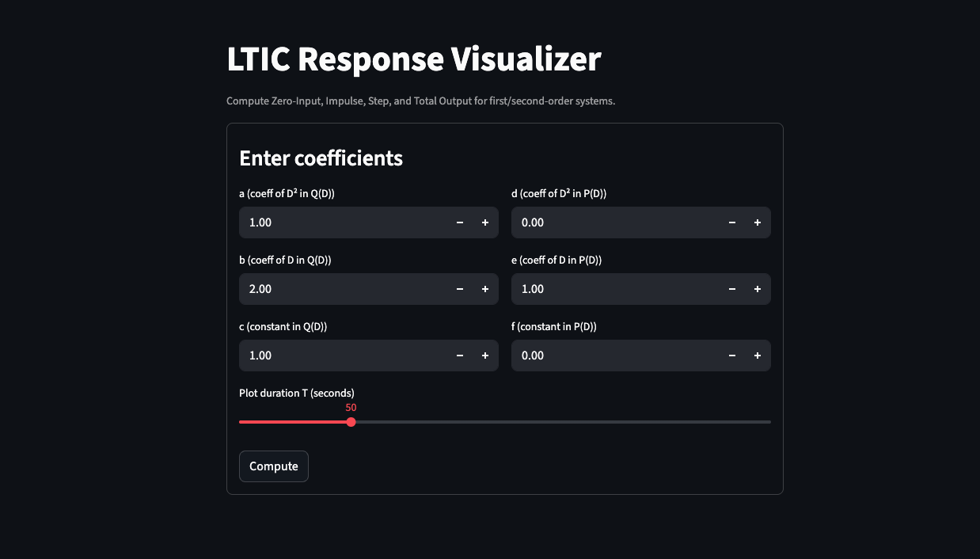Increase b (coeff of D in Q(D)) value
Screen dimensions: 980x559
point(485,289)
